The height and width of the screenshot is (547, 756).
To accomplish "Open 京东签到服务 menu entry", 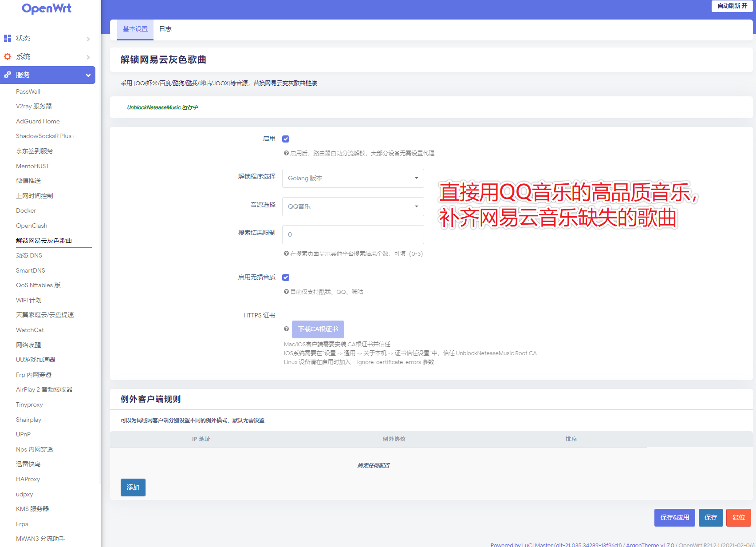I will 35,151.
